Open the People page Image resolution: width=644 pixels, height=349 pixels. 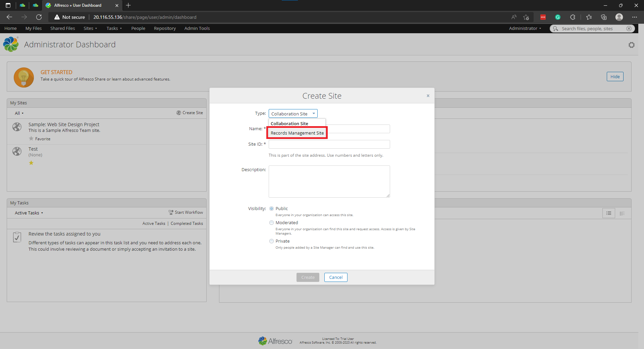[138, 29]
